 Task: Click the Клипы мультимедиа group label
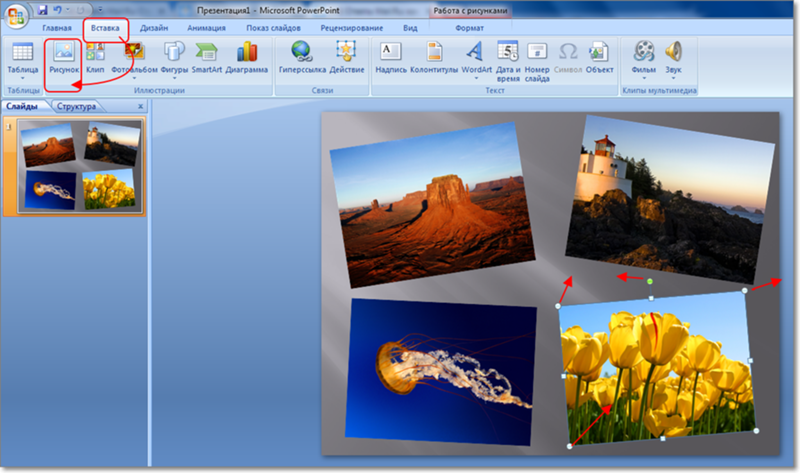pos(659,90)
